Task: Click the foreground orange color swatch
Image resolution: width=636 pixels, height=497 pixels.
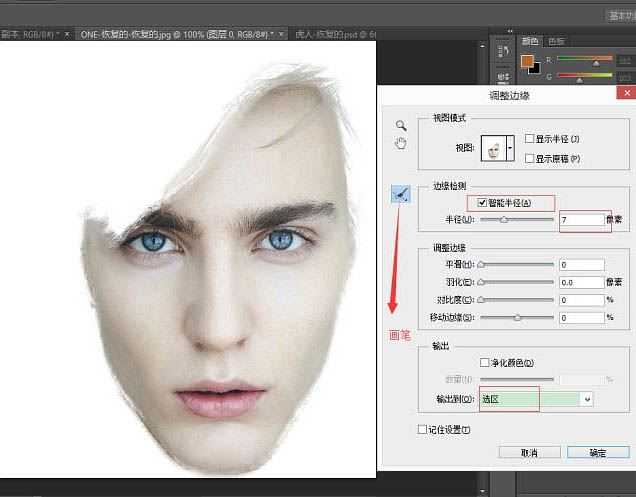Action: [x=527, y=61]
